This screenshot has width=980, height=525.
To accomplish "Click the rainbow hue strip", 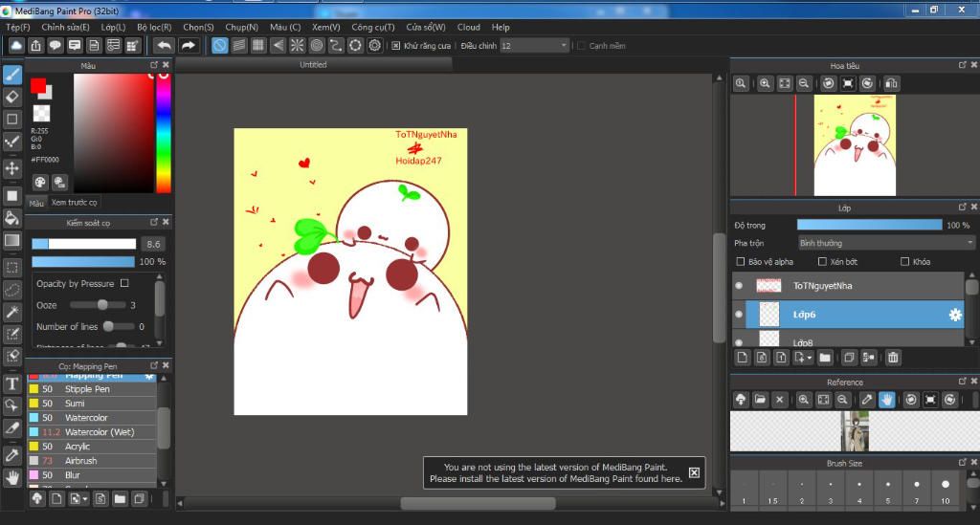I will (x=163, y=133).
